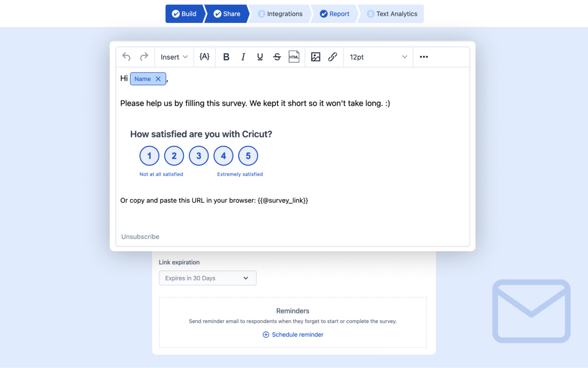Click the variable insertion {A} icon

click(205, 57)
